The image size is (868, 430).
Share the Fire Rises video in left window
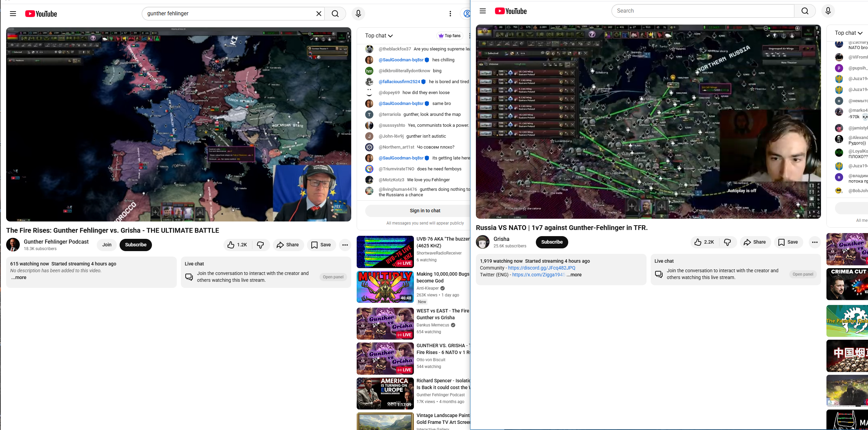pyautogui.click(x=288, y=245)
